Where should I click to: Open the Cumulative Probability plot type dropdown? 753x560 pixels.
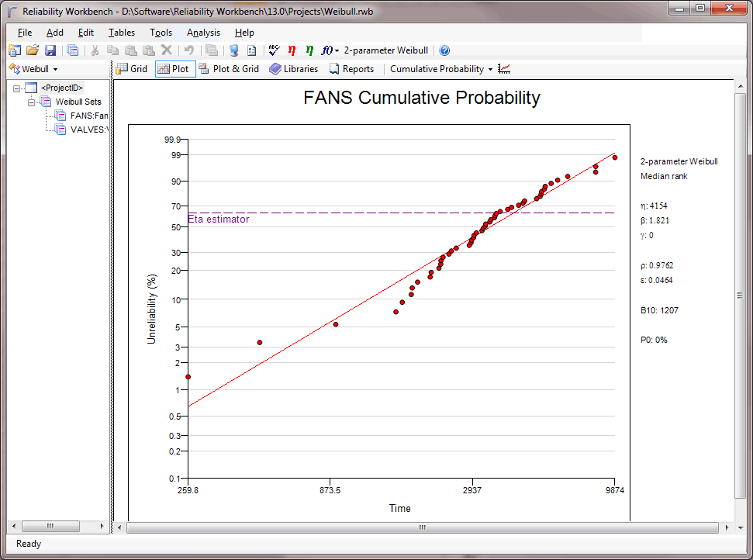pyautogui.click(x=441, y=69)
